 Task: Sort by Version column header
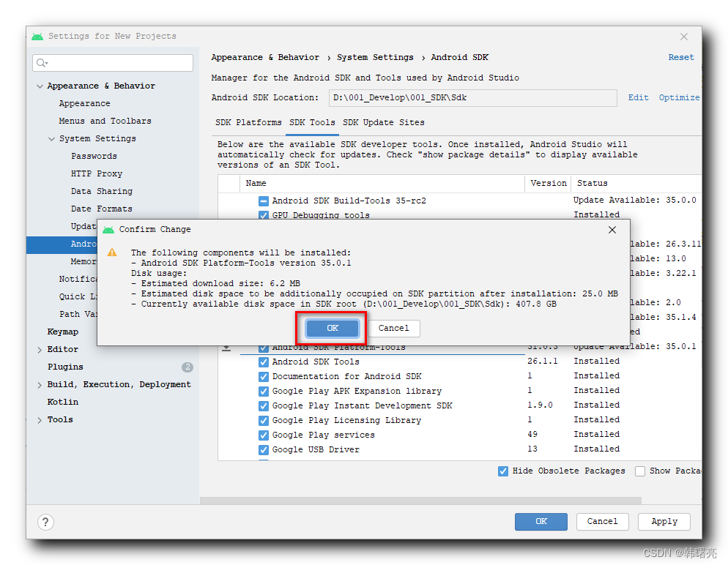(x=549, y=183)
